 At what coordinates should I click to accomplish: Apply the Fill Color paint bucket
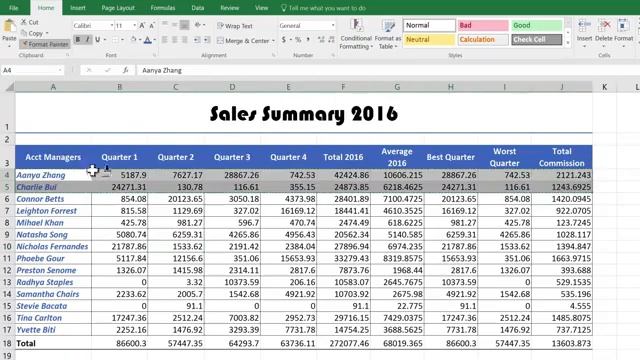coord(133,40)
